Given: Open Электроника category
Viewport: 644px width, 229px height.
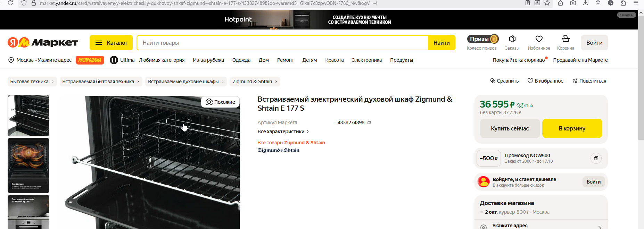Looking at the screenshot, I should click(x=367, y=60).
